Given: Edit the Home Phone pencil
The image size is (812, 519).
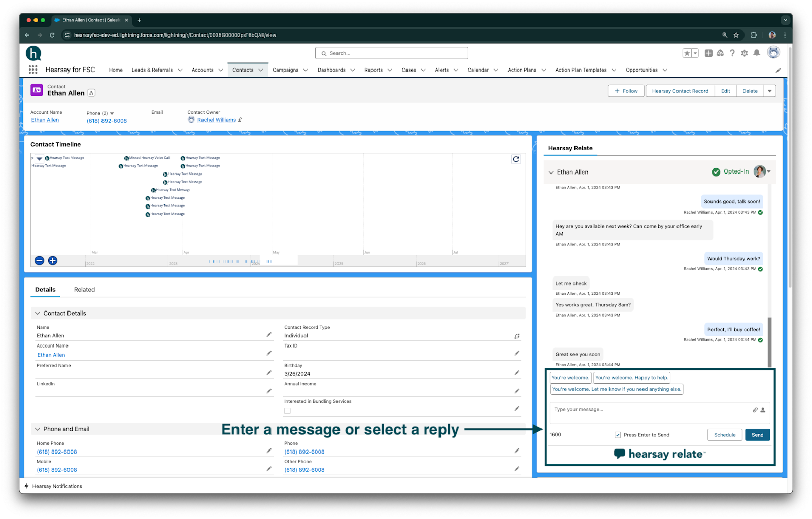Looking at the screenshot, I should click(269, 451).
